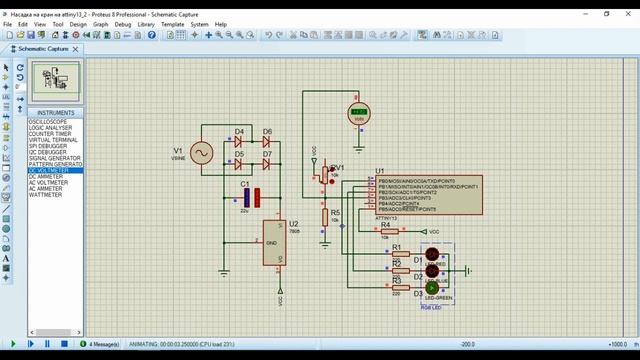Open the Template menu
640x360 pixels.
(x=173, y=24)
